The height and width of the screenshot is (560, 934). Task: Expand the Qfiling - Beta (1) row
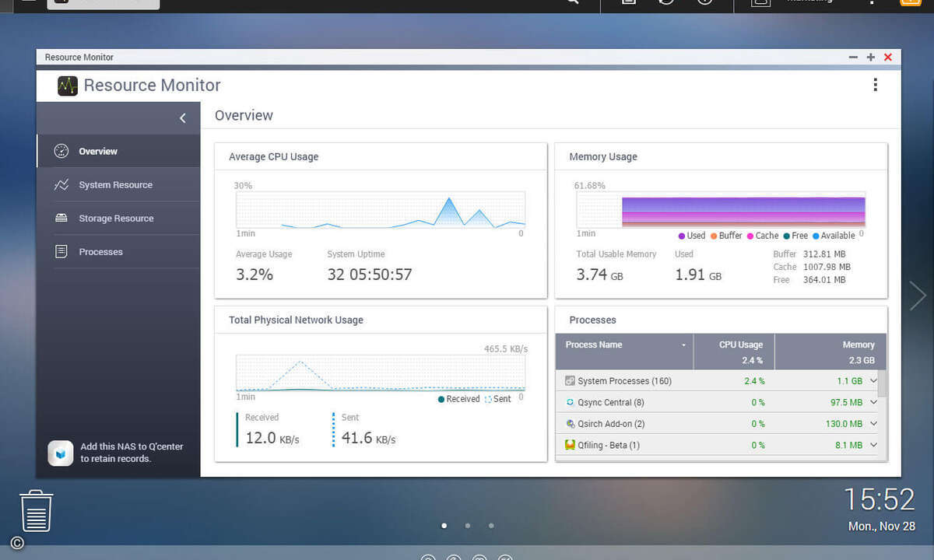(x=873, y=445)
